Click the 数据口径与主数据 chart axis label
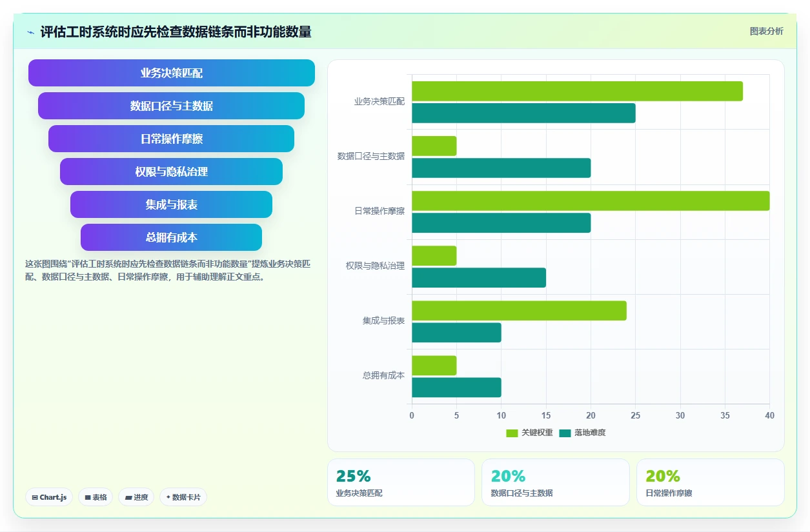The height and width of the screenshot is (532, 810). 371,156
